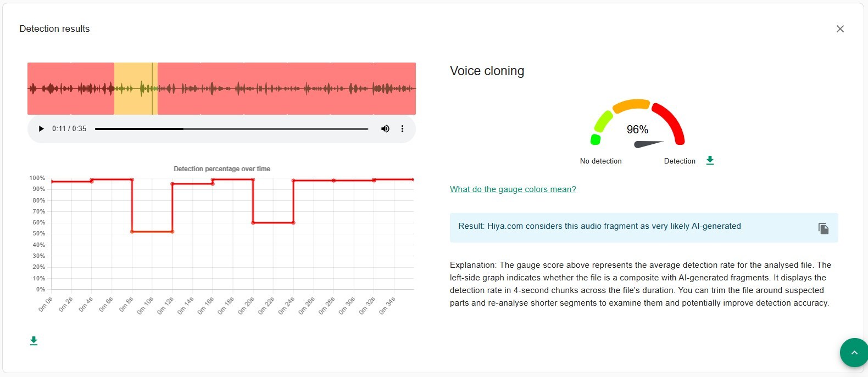Click the 60% data point at 24s
Viewport: 868px width, 377px height.
point(293,222)
